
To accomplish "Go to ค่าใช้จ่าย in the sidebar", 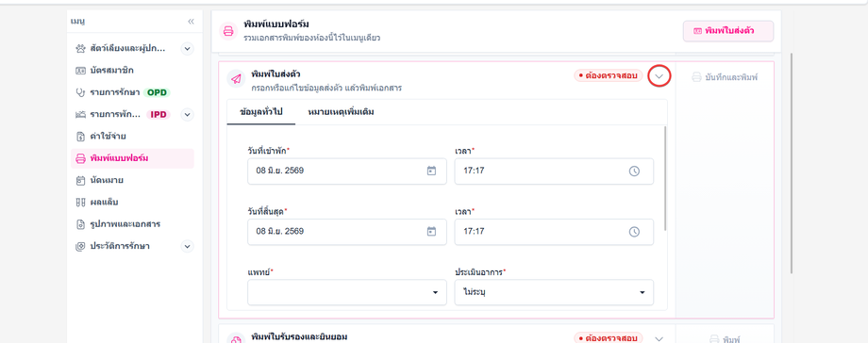I will pyautogui.click(x=132, y=136).
